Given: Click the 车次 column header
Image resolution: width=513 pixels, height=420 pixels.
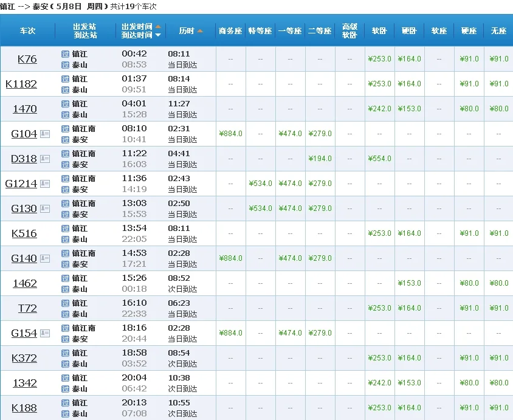Looking at the screenshot, I should click(27, 30).
